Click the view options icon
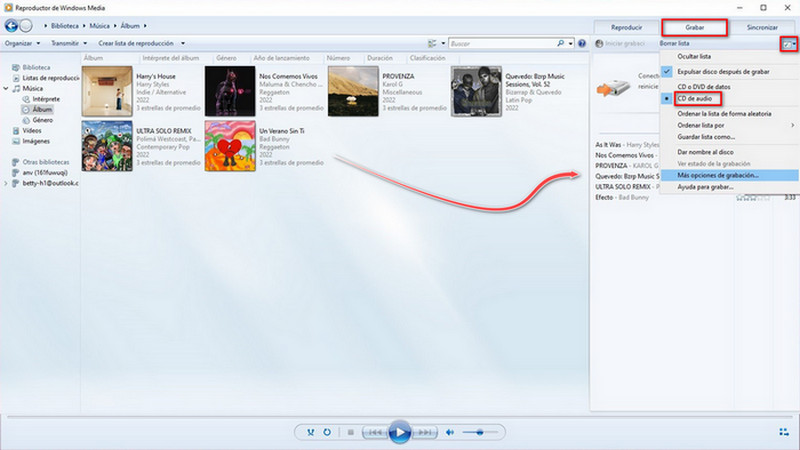 tap(432, 43)
